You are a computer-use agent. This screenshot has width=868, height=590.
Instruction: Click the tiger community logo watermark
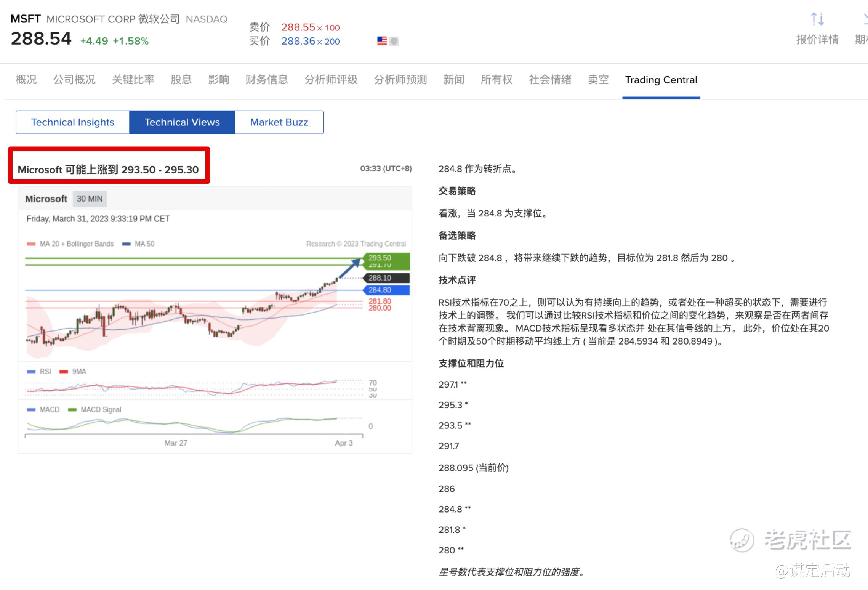pyautogui.click(x=741, y=540)
